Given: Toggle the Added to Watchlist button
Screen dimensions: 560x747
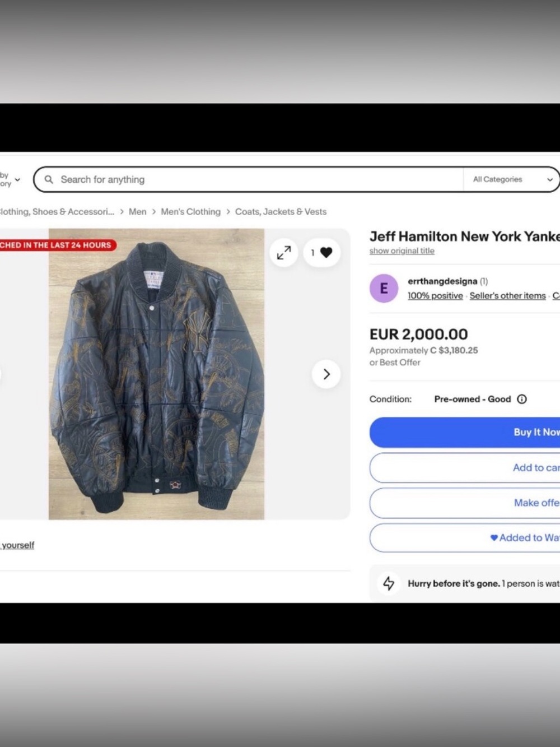Looking at the screenshot, I should (465, 538).
